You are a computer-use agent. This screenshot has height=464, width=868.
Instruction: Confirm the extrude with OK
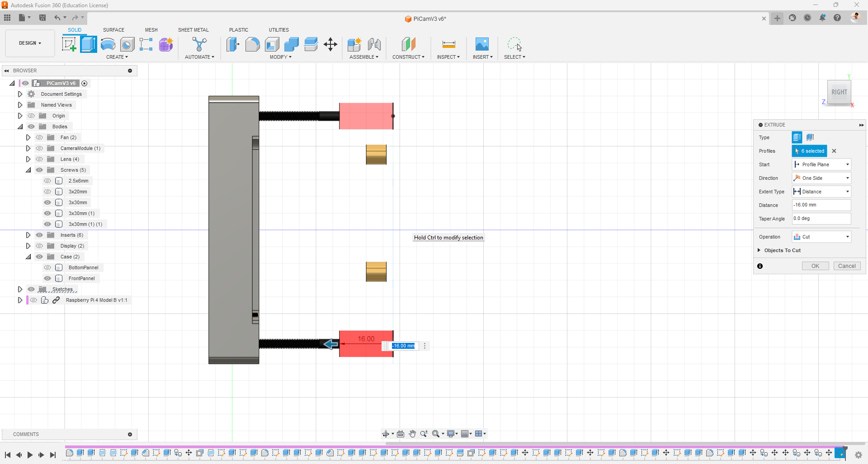point(815,266)
